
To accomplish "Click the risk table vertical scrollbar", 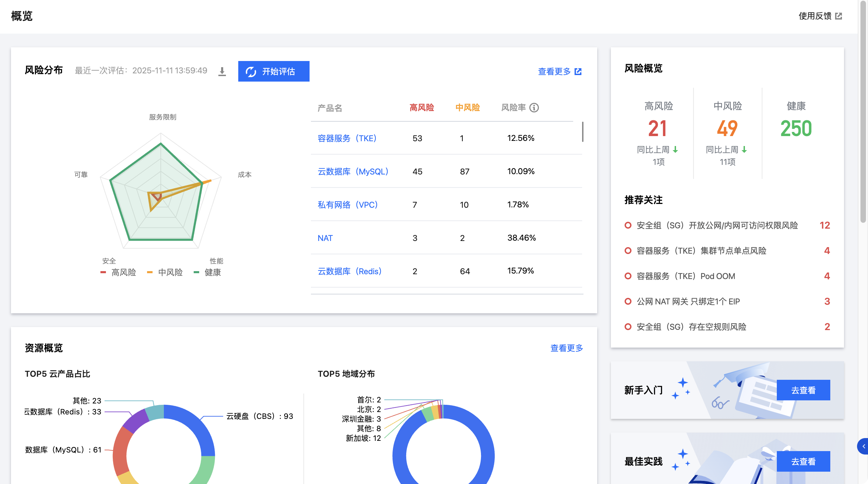I will (x=582, y=132).
